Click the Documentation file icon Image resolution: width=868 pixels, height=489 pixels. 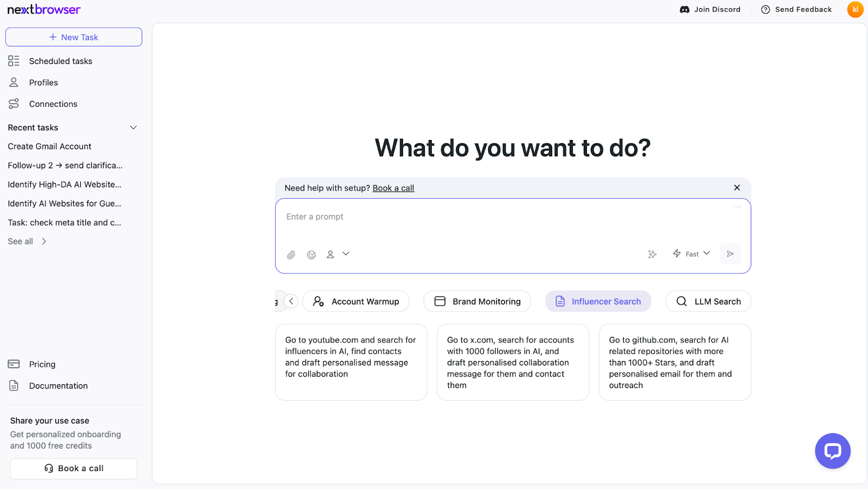coord(14,385)
